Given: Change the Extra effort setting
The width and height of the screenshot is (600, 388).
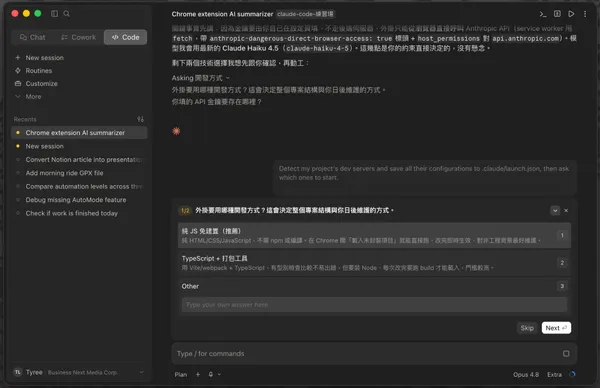Looking at the screenshot, I should pos(554,375).
